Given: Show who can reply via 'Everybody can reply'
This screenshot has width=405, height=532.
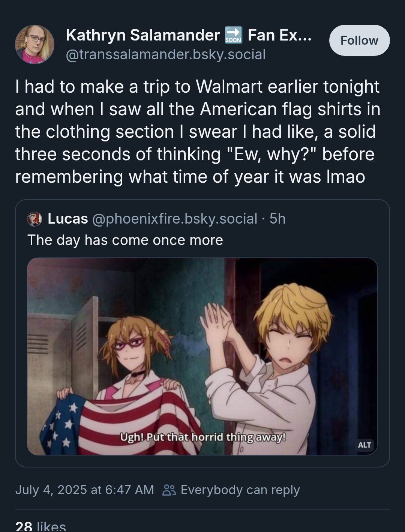Looking at the screenshot, I should (240, 490).
